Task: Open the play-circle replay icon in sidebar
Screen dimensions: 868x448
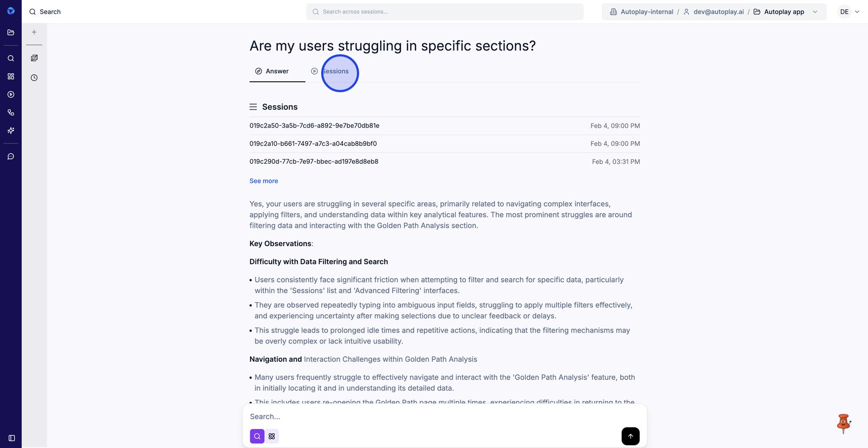Action: (x=11, y=94)
